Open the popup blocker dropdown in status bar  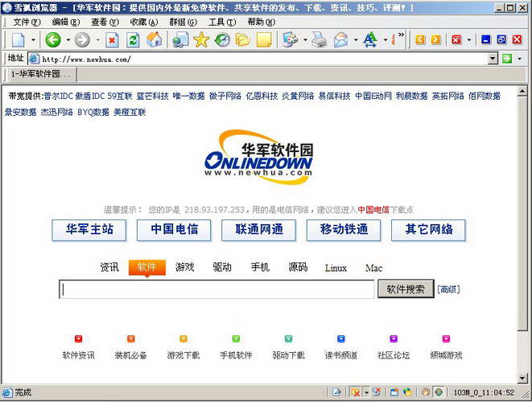(x=366, y=392)
